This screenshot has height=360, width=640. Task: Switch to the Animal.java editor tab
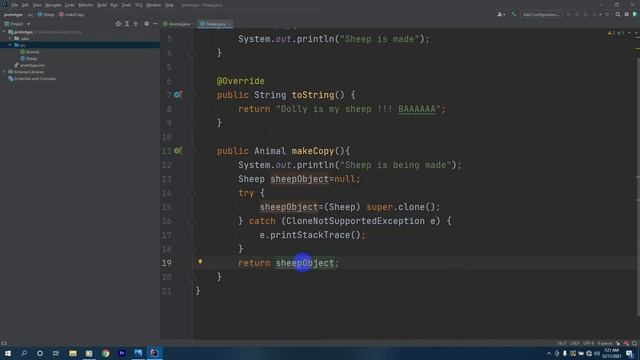click(177, 24)
